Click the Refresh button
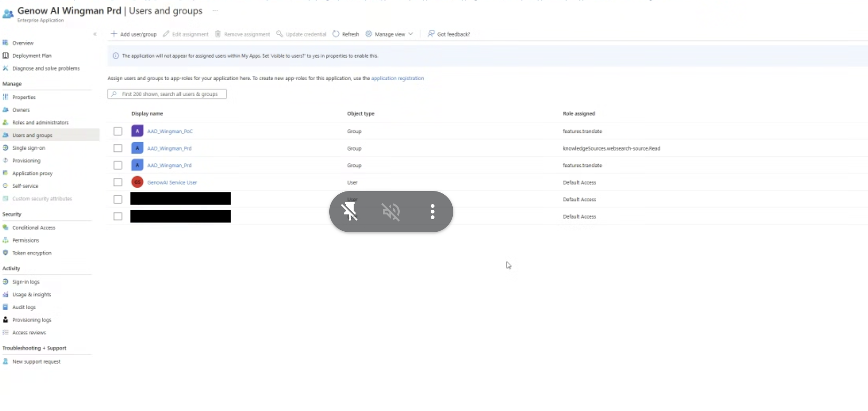Image resolution: width=868 pixels, height=411 pixels. pyautogui.click(x=346, y=34)
